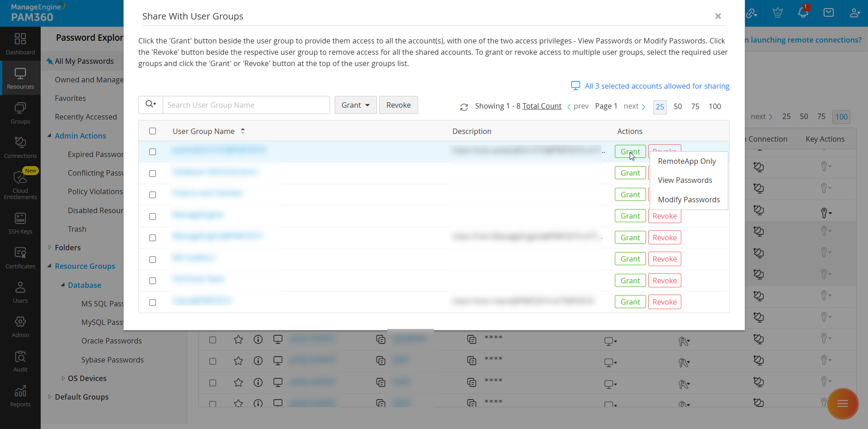Click the refresh user groups icon
Viewport: 868px width, 429px height.
[464, 107]
